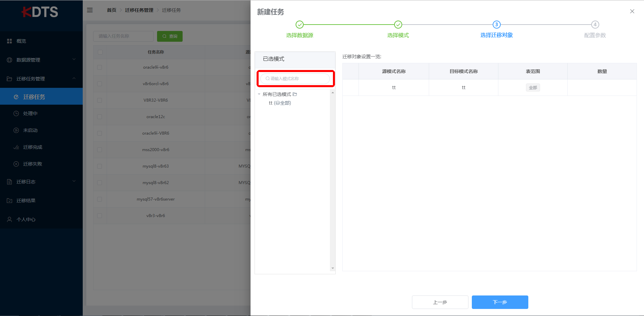The width and height of the screenshot is (644, 316).
Task: Open 迁移完成 tasks in sidebar
Action: tap(41, 147)
